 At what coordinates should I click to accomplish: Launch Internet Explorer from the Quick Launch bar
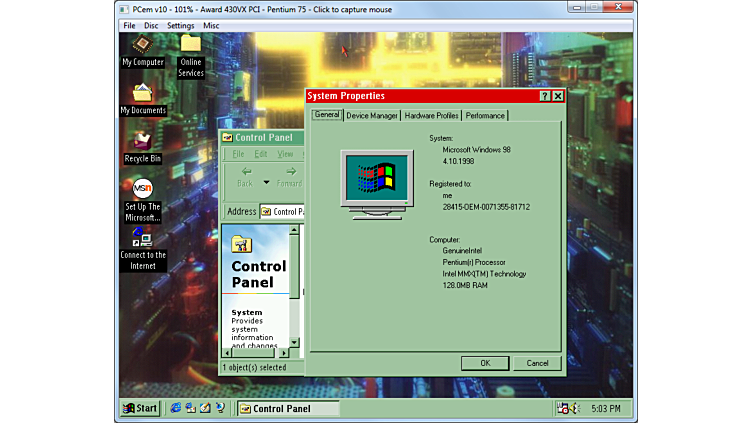[177, 408]
